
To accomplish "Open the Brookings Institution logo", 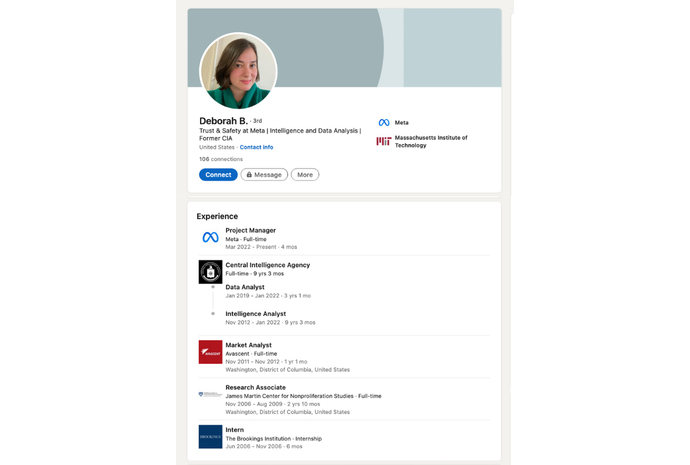I will 210,436.
